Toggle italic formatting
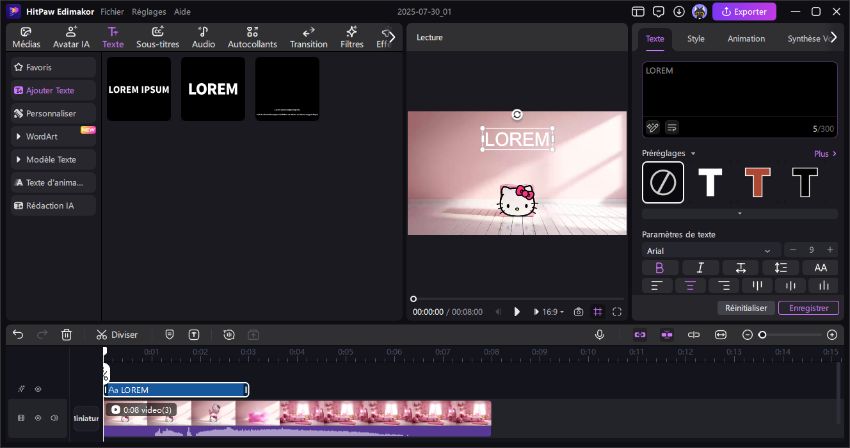 pos(700,267)
